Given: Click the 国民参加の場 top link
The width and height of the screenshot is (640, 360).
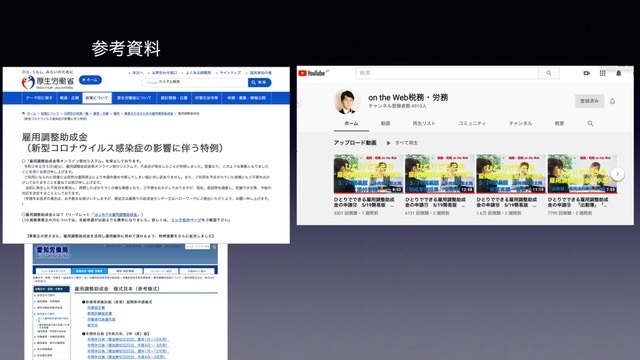Looking at the screenshot, I should click(x=260, y=73).
